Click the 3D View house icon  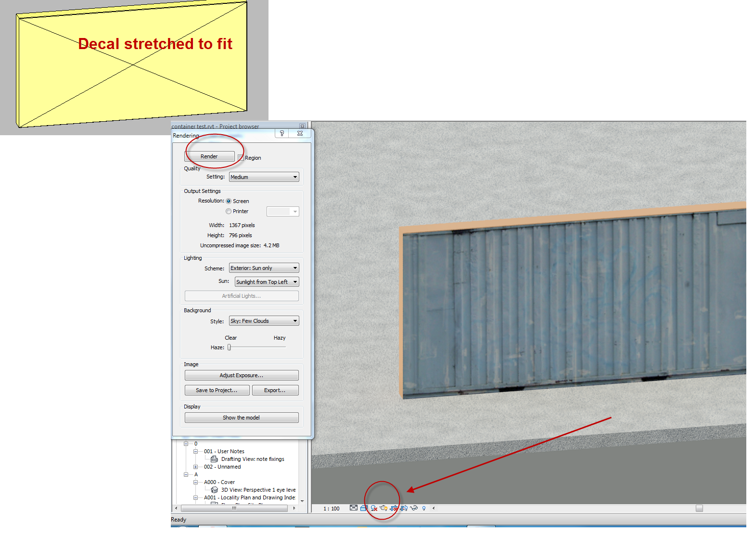coord(215,490)
